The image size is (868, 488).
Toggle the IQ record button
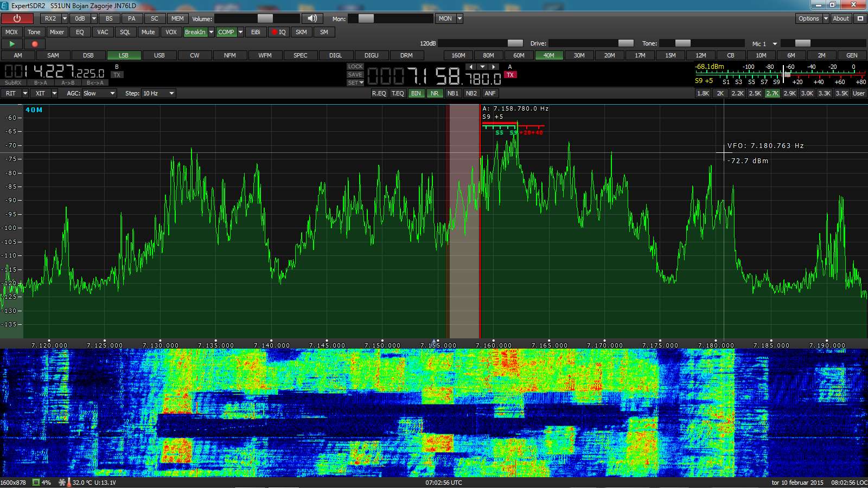pyautogui.click(x=279, y=32)
